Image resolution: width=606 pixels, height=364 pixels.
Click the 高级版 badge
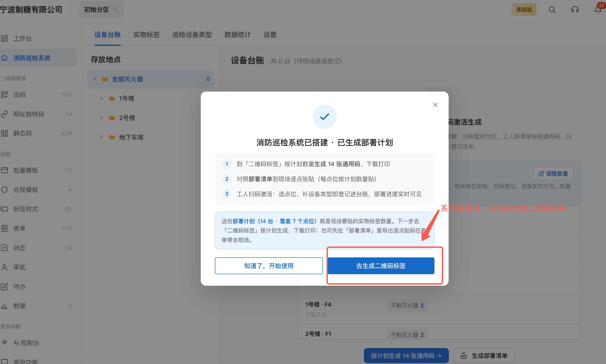[x=524, y=10]
